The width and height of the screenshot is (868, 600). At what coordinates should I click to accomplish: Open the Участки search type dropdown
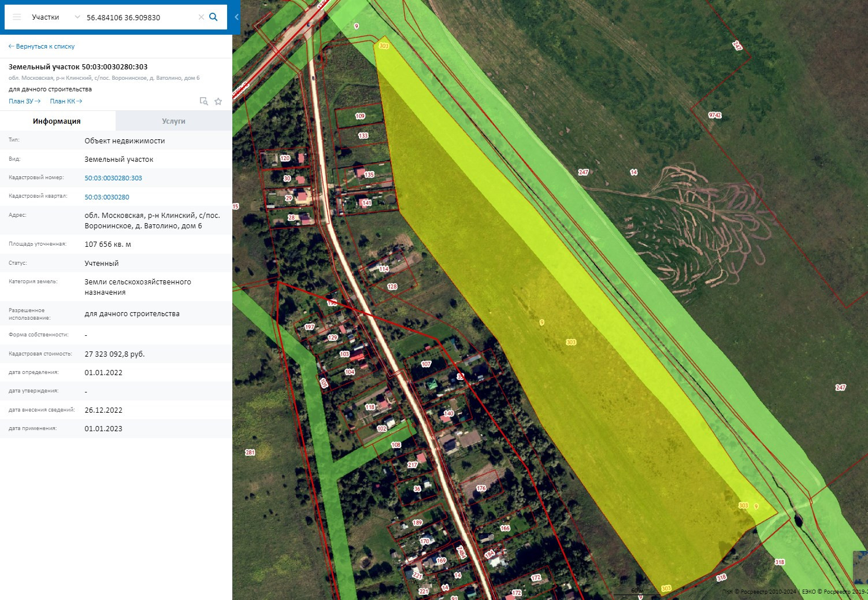click(46, 17)
